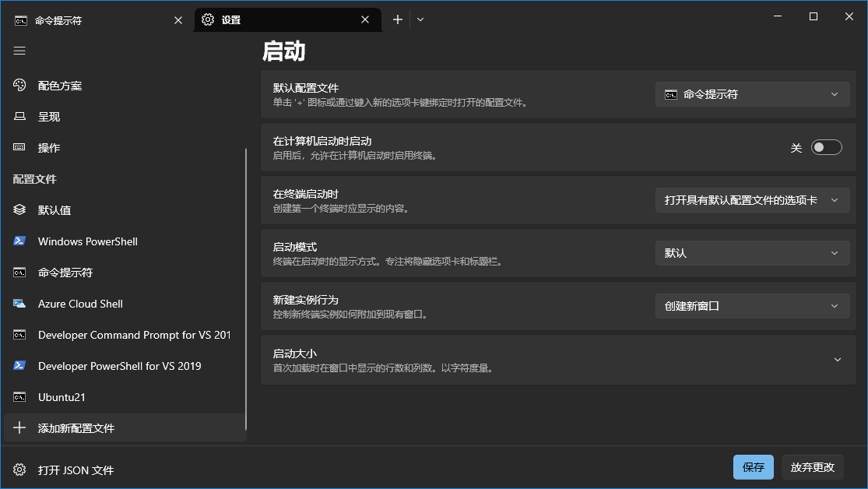Open the 默认配置文件 dropdown showing 命令提示符
This screenshot has width=868, height=489.
[x=752, y=94]
